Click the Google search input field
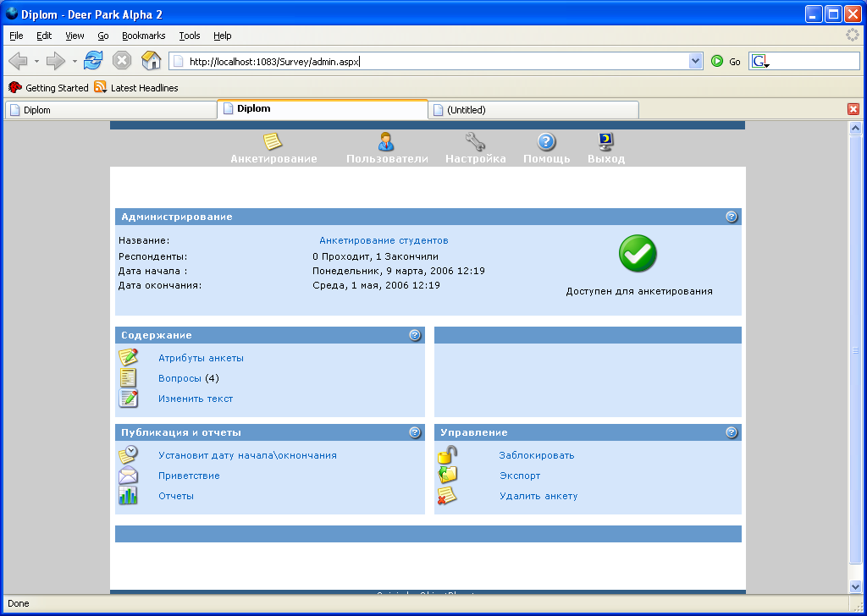The image size is (867, 616). pos(815,61)
